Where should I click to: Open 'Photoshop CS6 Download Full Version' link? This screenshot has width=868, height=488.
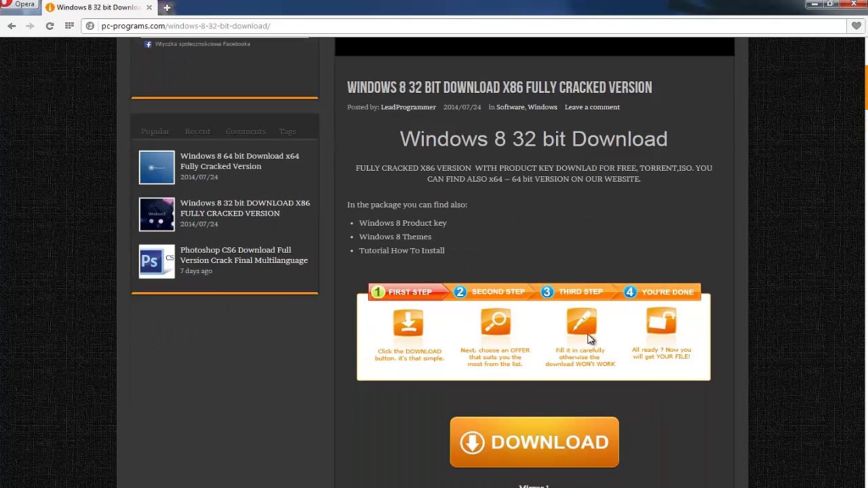[x=244, y=255]
